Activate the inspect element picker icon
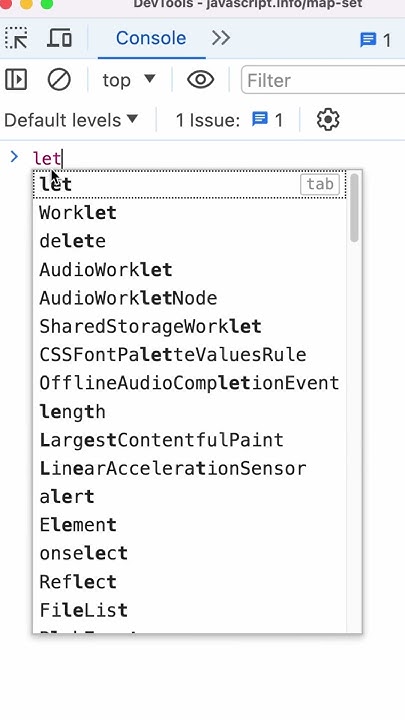This screenshot has height=720, width=405. (16, 38)
